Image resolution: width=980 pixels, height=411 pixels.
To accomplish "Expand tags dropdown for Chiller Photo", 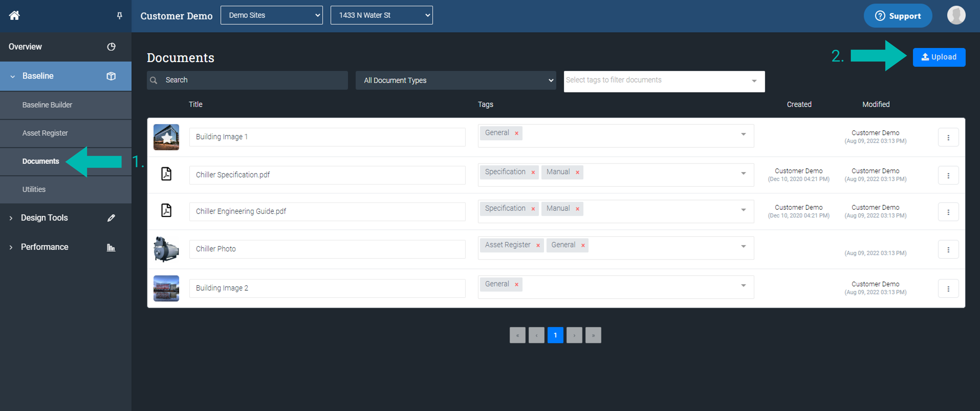I will click(743, 246).
